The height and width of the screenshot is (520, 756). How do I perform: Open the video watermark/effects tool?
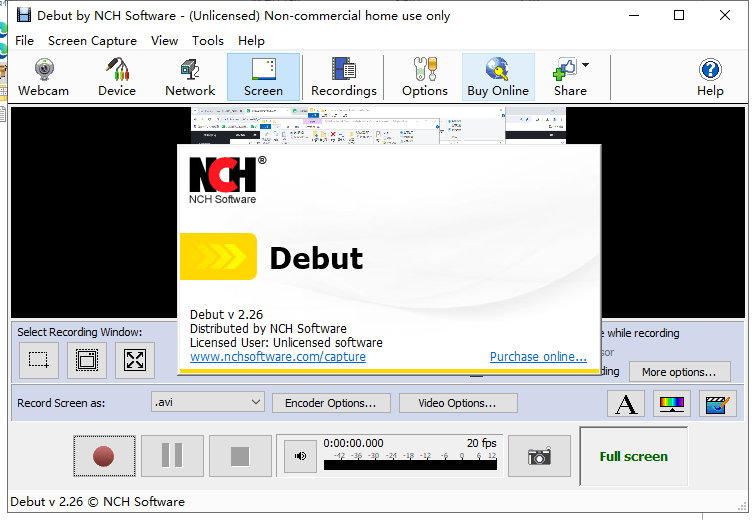[x=717, y=404]
